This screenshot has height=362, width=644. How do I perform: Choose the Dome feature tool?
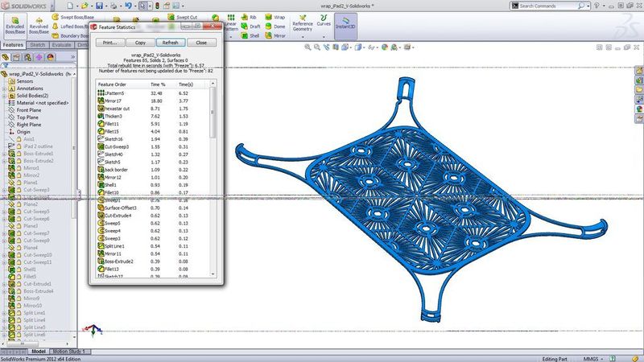pyautogui.click(x=275, y=27)
